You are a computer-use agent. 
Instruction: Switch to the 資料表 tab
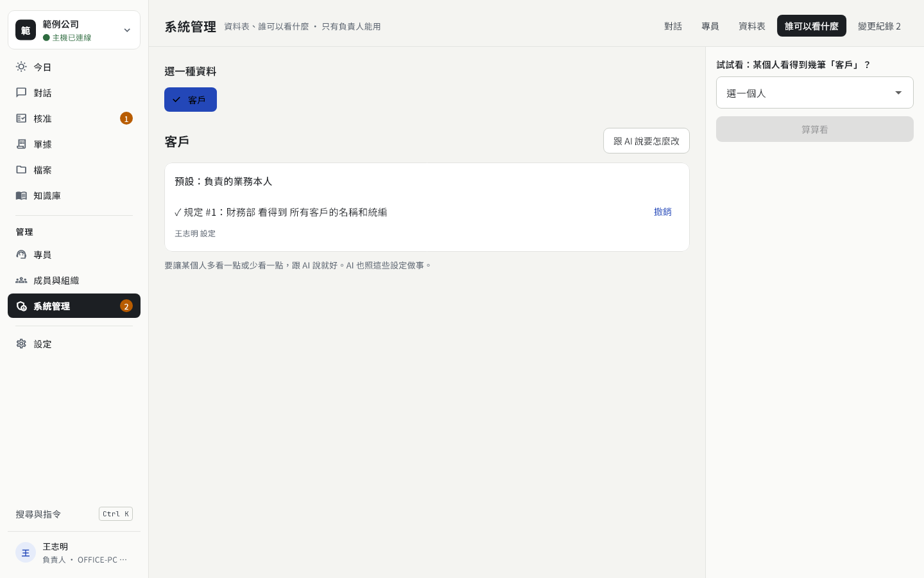click(752, 26)
